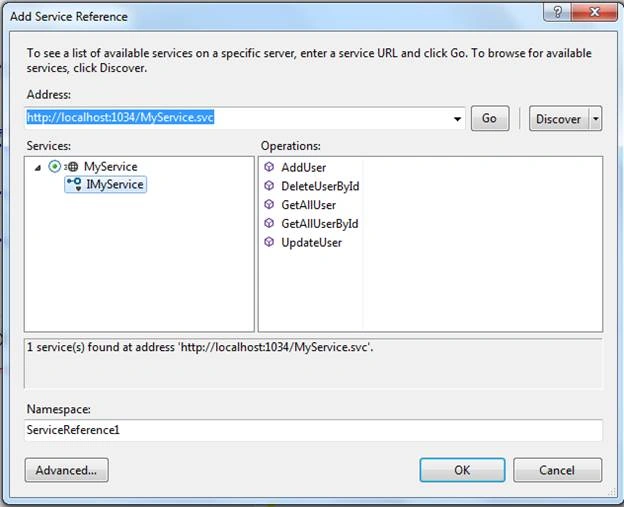Click the MyService globe icon
The image size is (624, 507).
coord(72,167)
